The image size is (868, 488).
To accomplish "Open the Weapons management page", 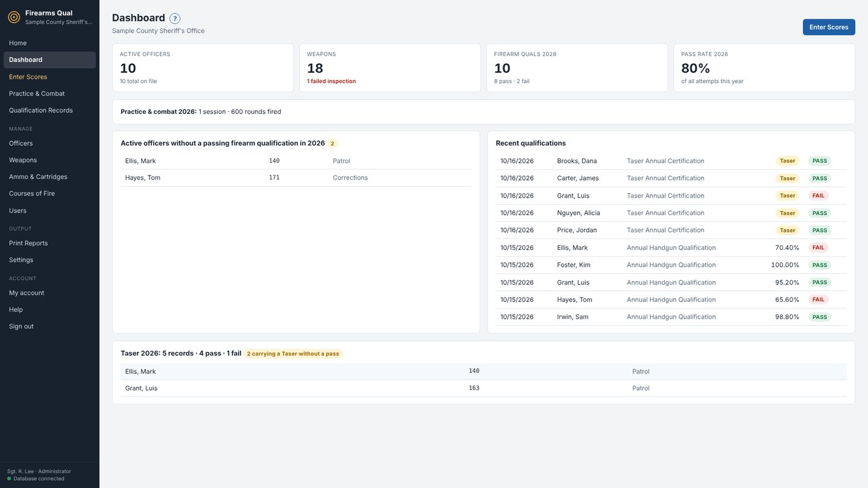I will point(49,160).
